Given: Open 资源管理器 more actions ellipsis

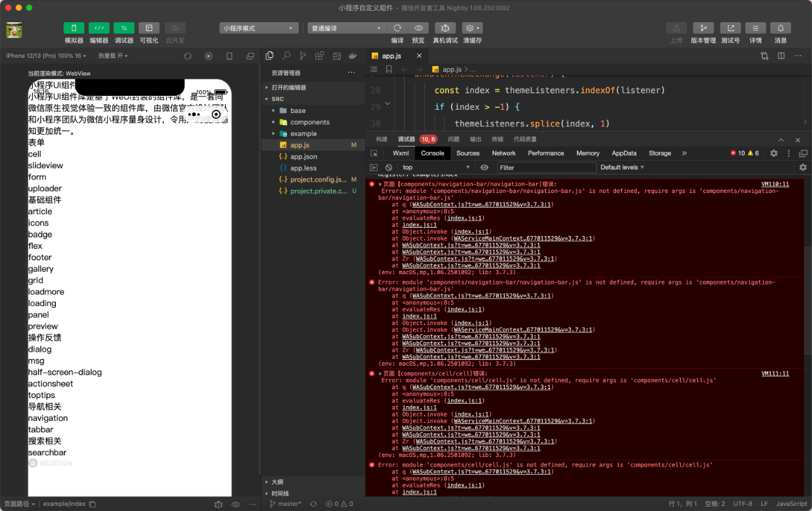Looking at the screenshot, I should 351,73.
